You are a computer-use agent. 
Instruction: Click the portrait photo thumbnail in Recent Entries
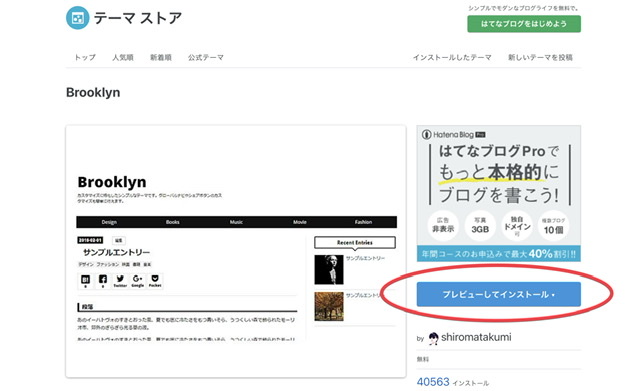click(329, 270)
